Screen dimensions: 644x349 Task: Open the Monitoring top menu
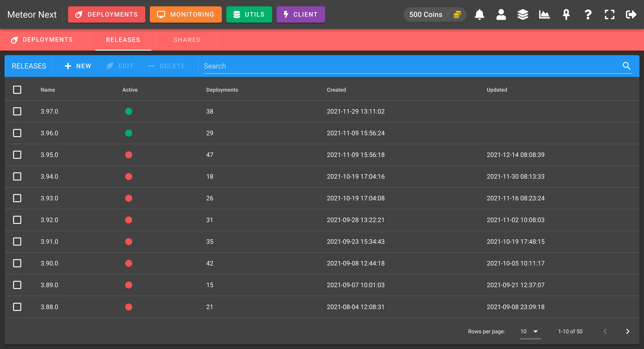[186, 14]
